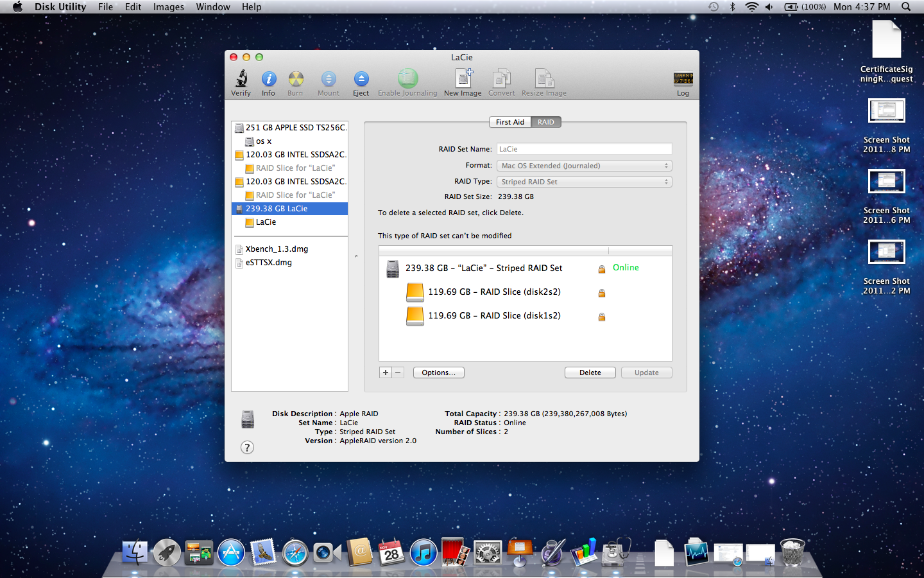Click the RAID Set Name field
Image resolution: width=924 pixels, height=578 pixels.
coord(584,149)
